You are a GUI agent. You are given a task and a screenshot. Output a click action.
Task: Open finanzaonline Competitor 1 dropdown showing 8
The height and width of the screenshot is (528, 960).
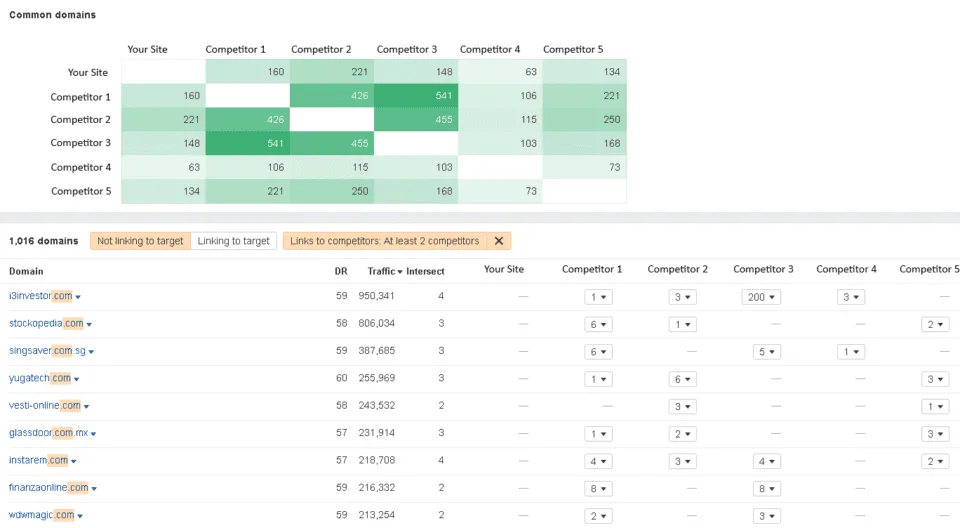[x=598, y=489]
